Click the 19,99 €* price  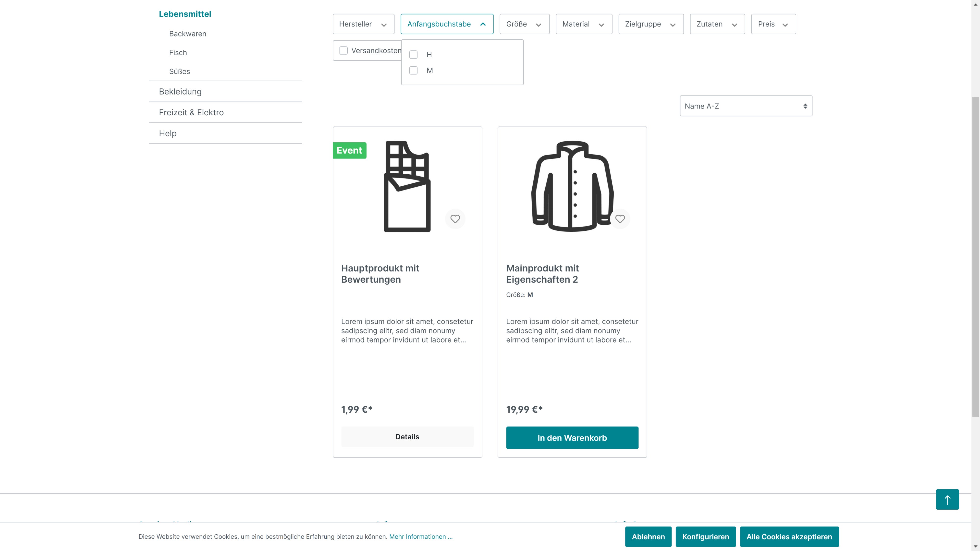coord(524,409)
